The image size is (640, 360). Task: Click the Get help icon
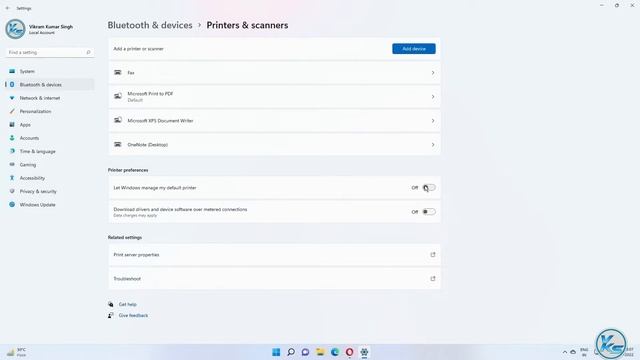(x=111, y=304)
